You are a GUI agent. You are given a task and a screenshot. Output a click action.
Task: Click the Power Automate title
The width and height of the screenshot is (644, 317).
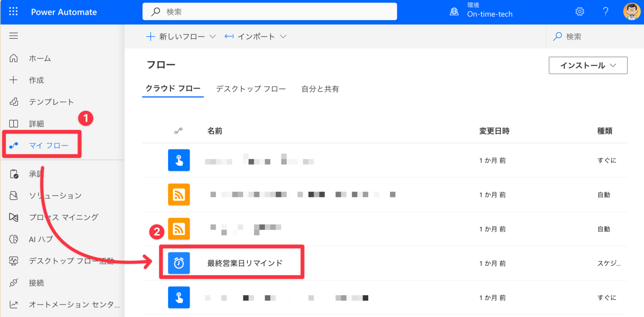tap(64, 12)
